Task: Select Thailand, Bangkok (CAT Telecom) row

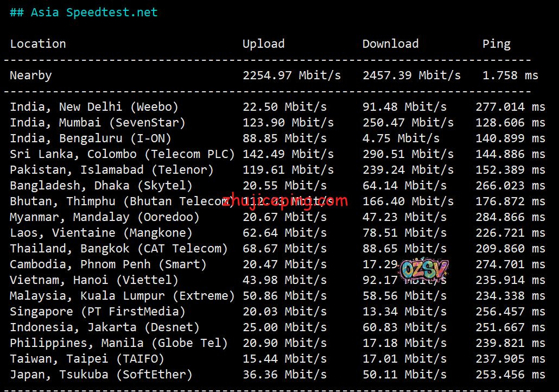Action: pos(119,249)
